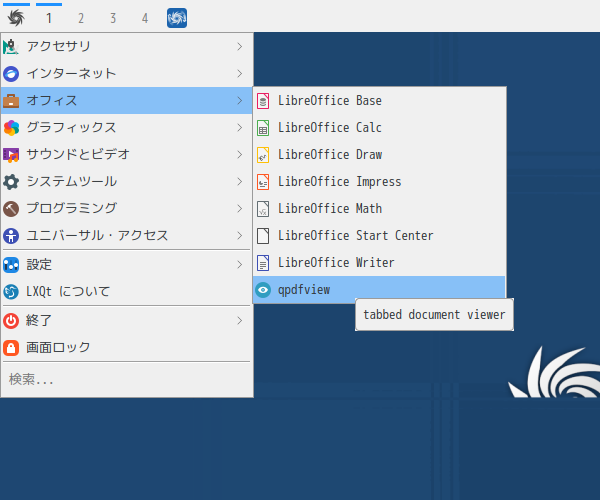Click the 終了 power icon
600x500 pixels.
11,321
